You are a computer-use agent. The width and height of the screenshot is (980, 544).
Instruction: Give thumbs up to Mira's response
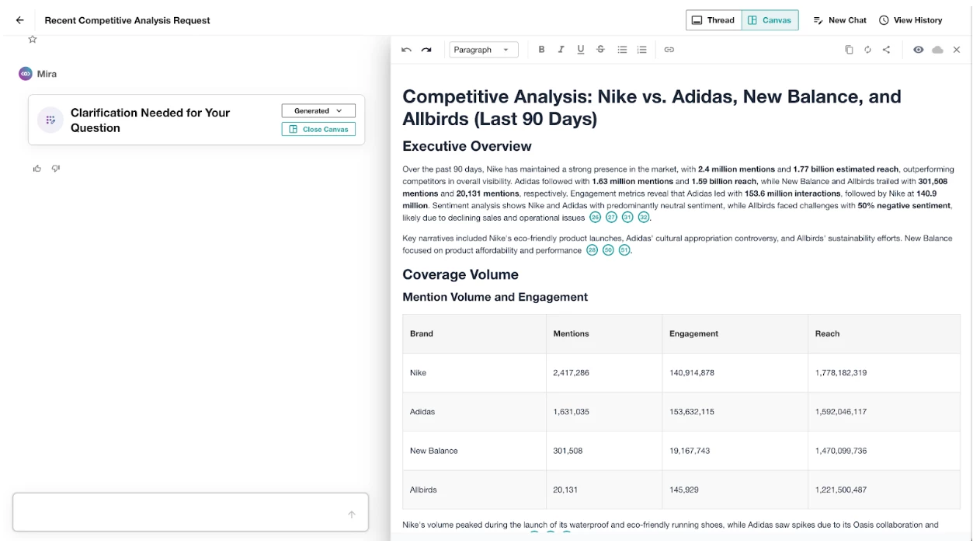pos(36,168)
